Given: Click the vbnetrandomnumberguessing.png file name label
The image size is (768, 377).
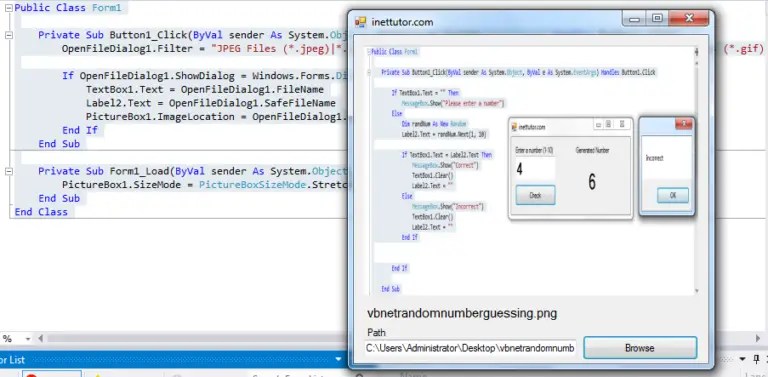Looking at the screenshot, I should click(462, 313).
